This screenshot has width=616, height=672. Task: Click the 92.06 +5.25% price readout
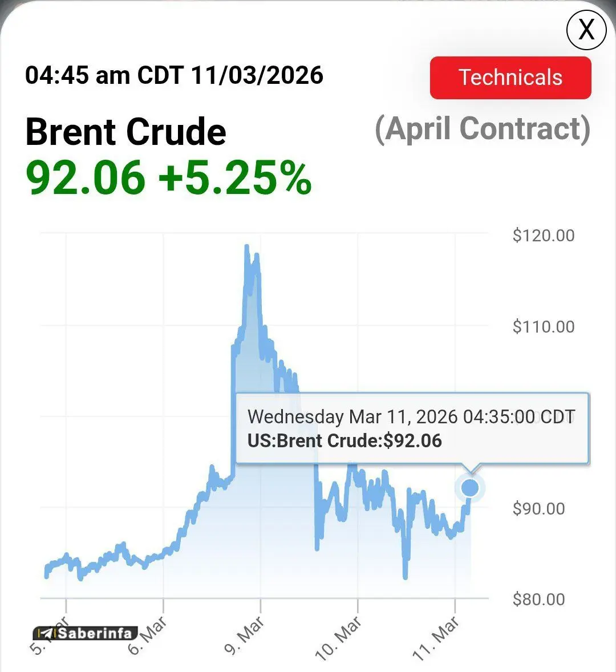click(x=169, y=177)
